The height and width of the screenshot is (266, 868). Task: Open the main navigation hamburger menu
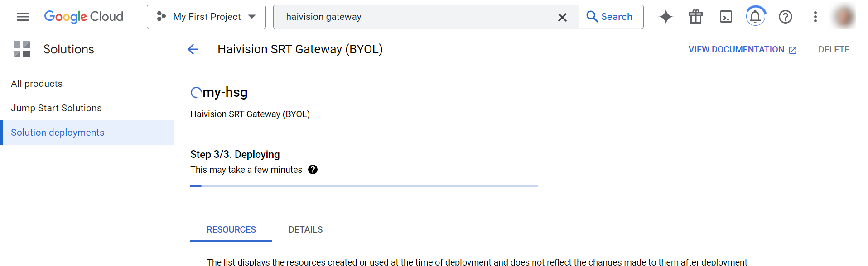23,17
